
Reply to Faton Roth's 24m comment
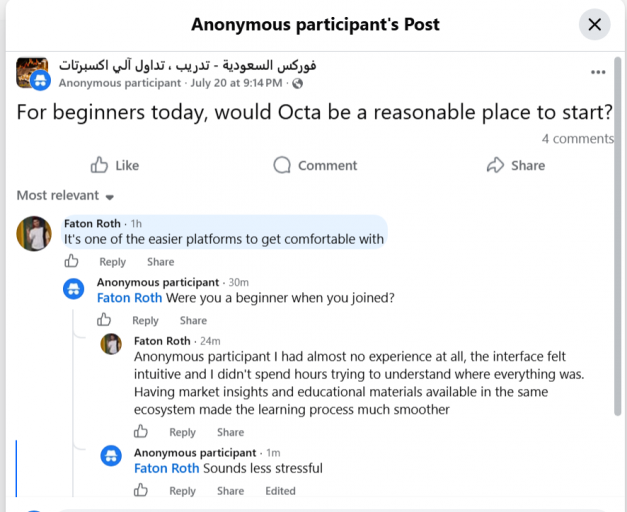coord(182,432)
